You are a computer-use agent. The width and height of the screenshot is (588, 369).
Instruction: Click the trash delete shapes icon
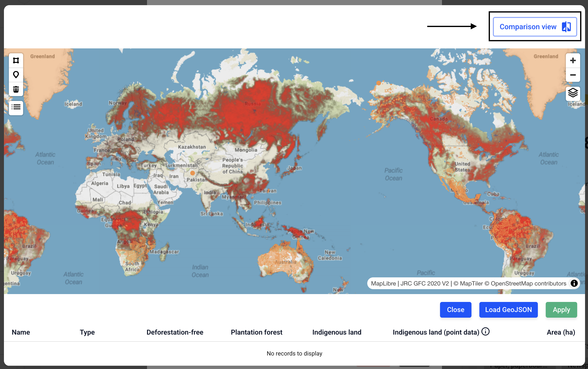pyautogui.click(x=16, y=89)
